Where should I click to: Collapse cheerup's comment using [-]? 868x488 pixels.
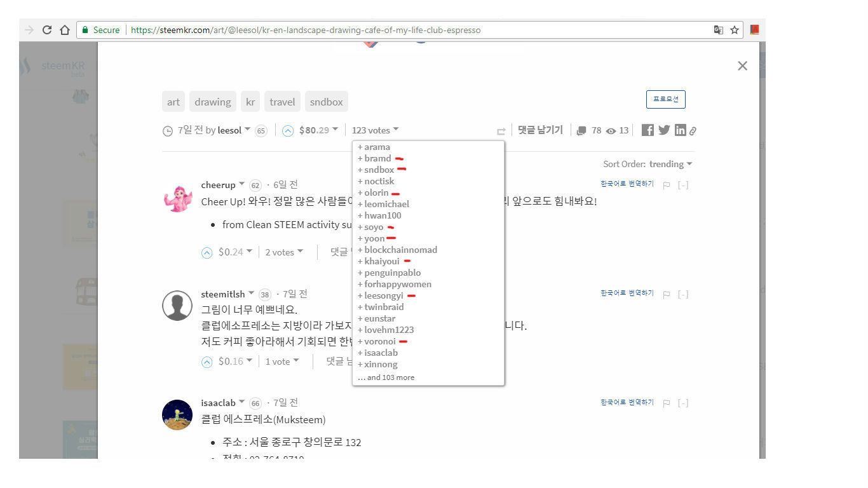682,185
